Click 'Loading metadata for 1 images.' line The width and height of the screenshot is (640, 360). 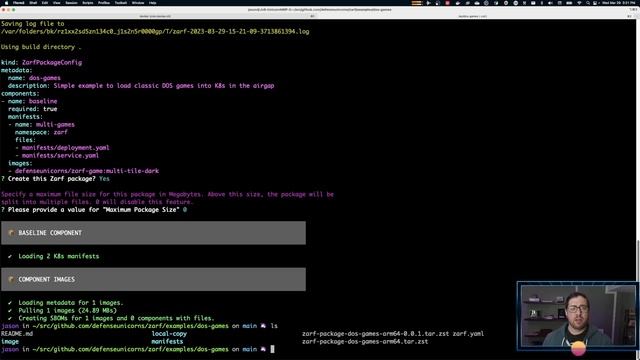coord(65,303)
